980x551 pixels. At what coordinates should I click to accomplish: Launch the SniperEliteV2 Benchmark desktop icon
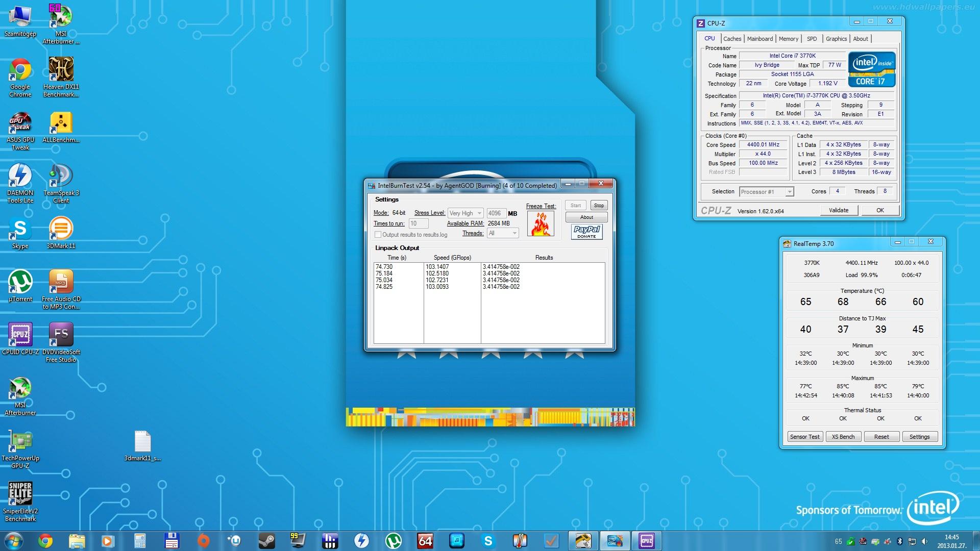[x=20, y=502]
